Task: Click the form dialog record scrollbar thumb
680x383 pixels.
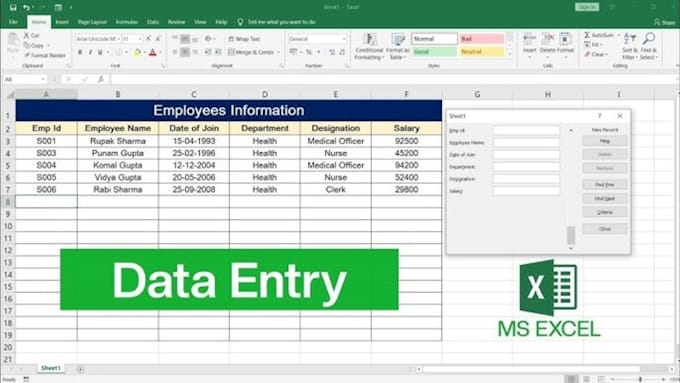Action: [571, 235]
